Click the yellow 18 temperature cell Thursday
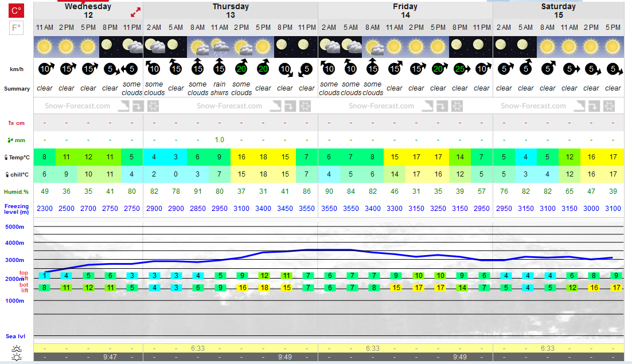 tap(263, 157)
